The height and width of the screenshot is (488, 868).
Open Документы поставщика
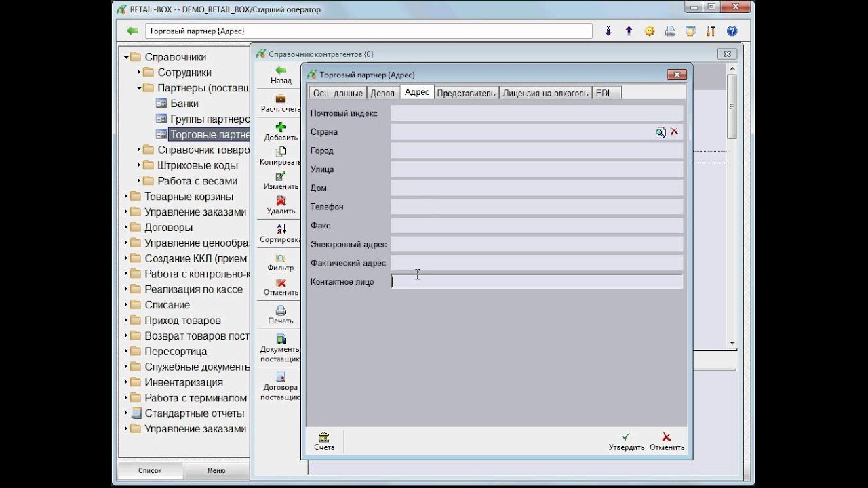pos(281,348)
